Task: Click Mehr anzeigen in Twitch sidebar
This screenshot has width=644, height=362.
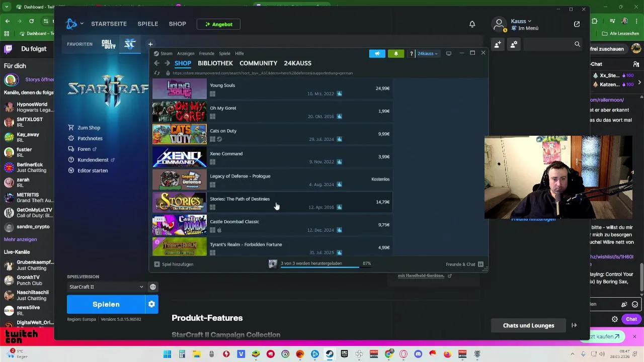Action: (20, 239)
